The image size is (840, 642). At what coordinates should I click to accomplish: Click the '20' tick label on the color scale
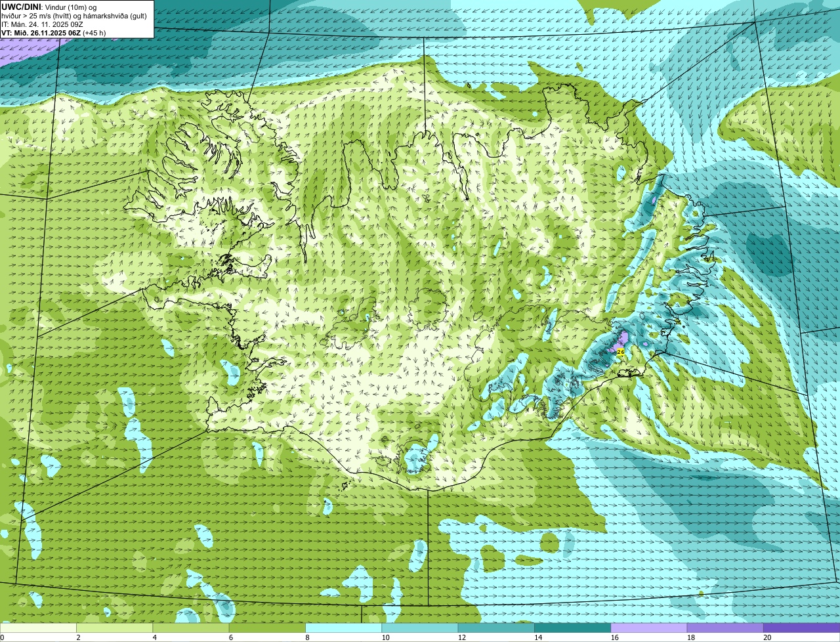767,637
